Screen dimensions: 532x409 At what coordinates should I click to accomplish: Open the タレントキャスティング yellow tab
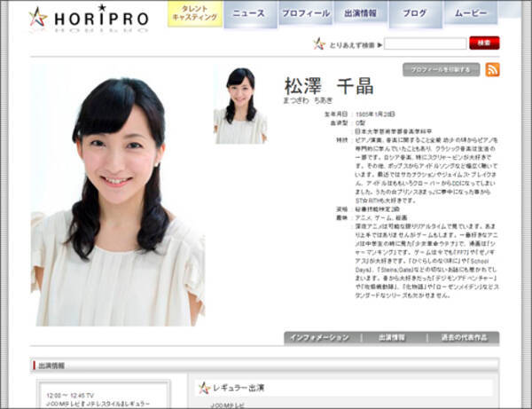coord(195,13)
